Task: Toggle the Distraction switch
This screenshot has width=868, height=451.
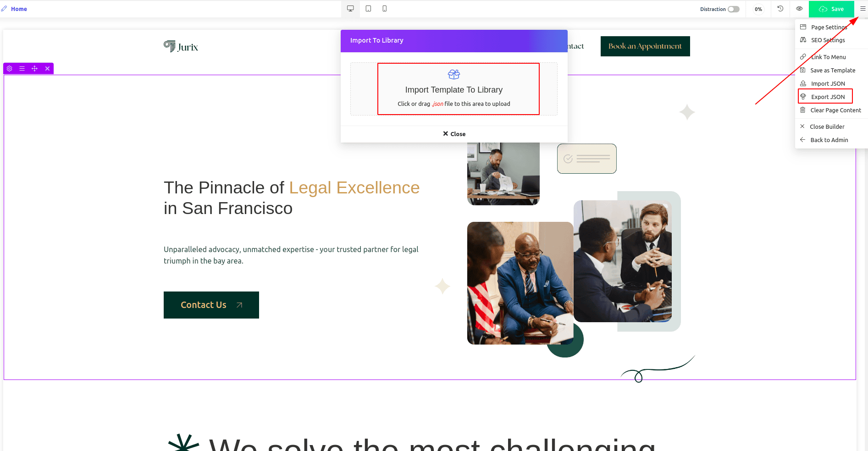Action: tap(733, 9)
